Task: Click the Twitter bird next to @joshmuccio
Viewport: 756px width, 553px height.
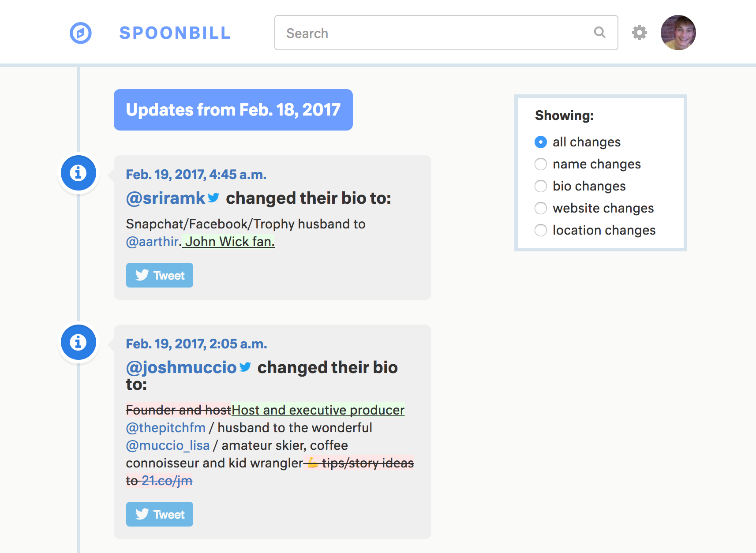Action: pos(245,367)
